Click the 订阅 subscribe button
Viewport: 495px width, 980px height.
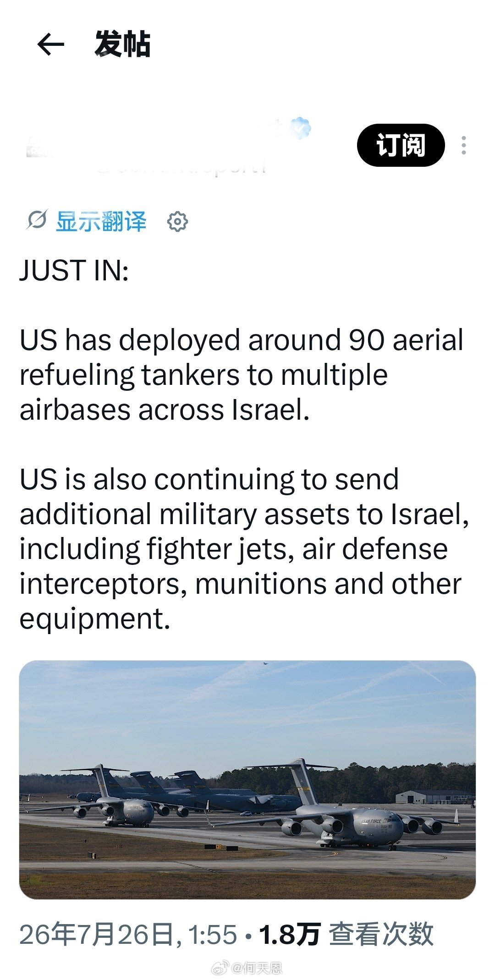pos(401,145)
